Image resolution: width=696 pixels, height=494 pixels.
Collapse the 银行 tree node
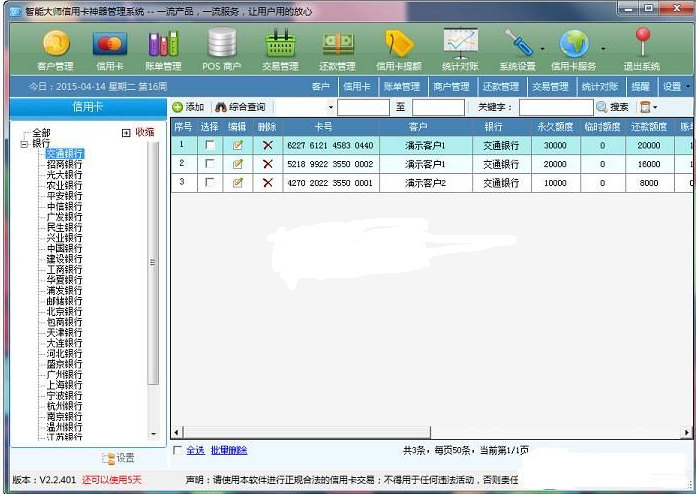(x=24, y=143)
